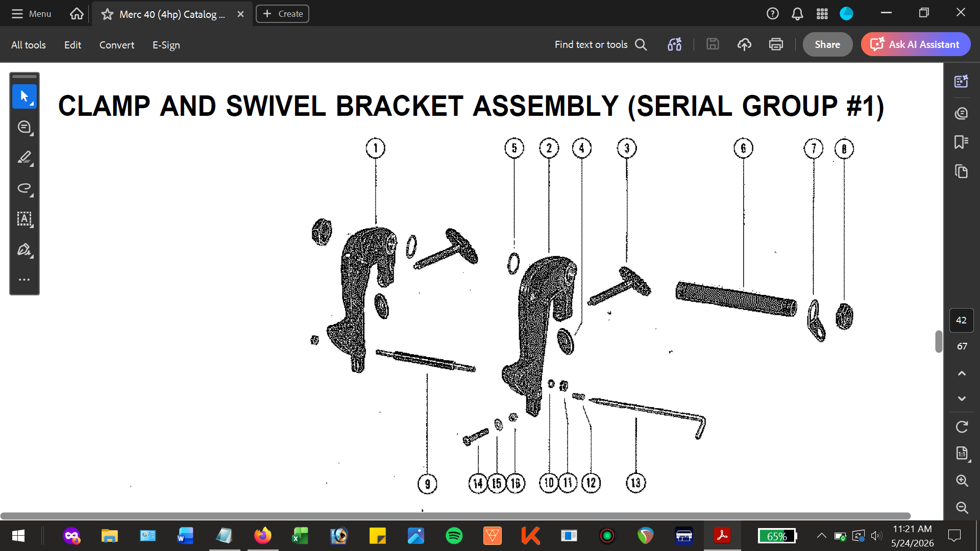The image size is (980, 551).
Task: Open the volume control
Action: point(876,536)
